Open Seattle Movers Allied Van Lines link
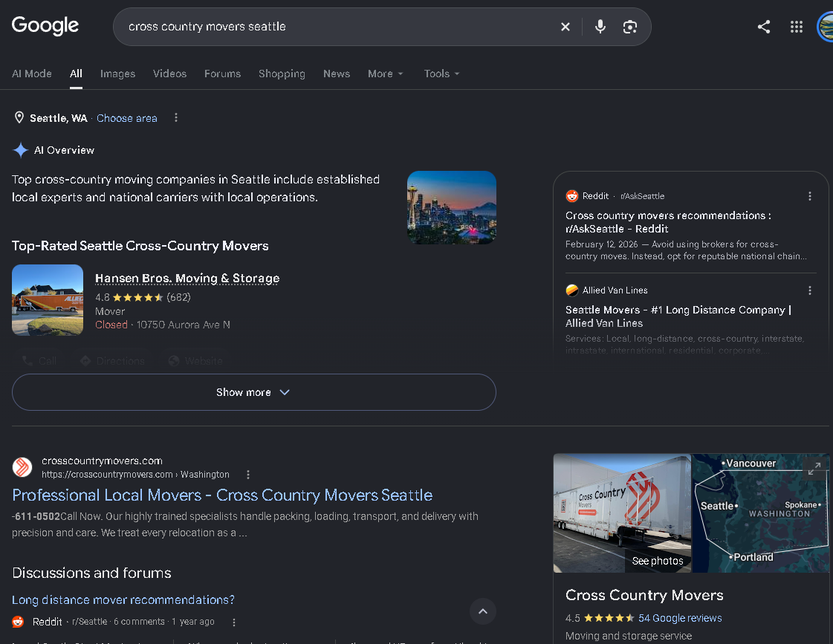The width and height of the screenshot is (833, 644). click(x=678, y=316)
